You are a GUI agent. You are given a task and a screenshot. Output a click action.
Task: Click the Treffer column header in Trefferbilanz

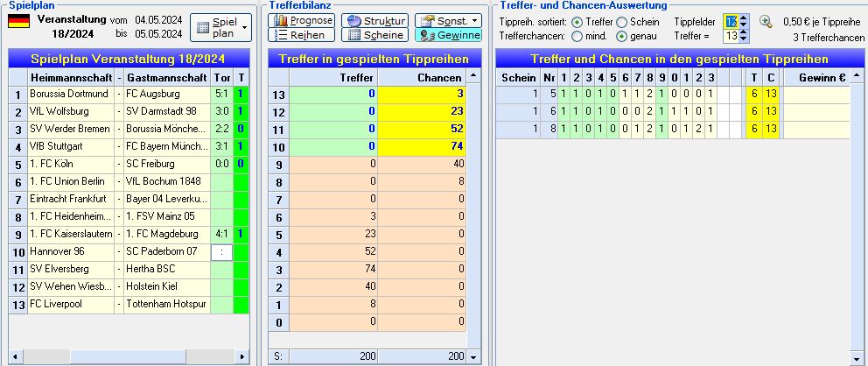[333, 78]
